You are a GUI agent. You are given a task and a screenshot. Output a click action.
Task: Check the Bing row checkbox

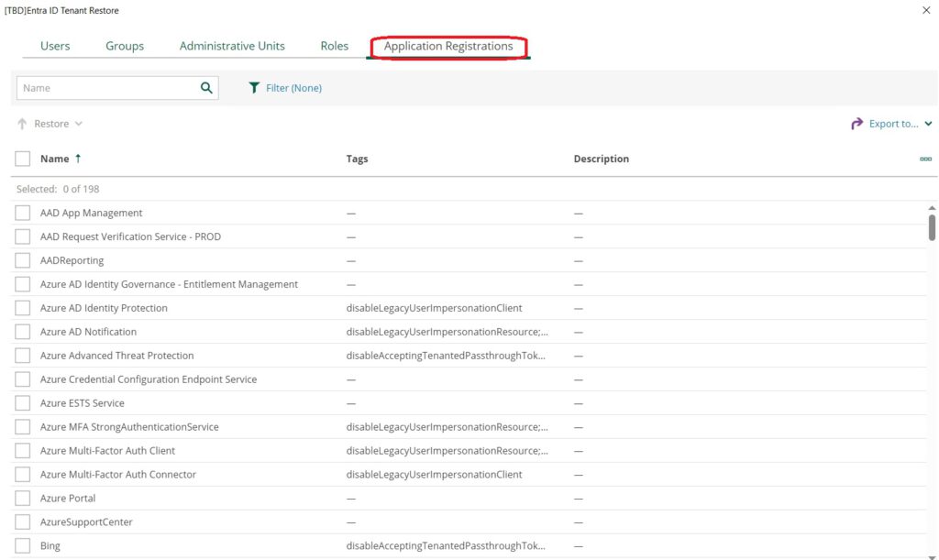point(23,545)
